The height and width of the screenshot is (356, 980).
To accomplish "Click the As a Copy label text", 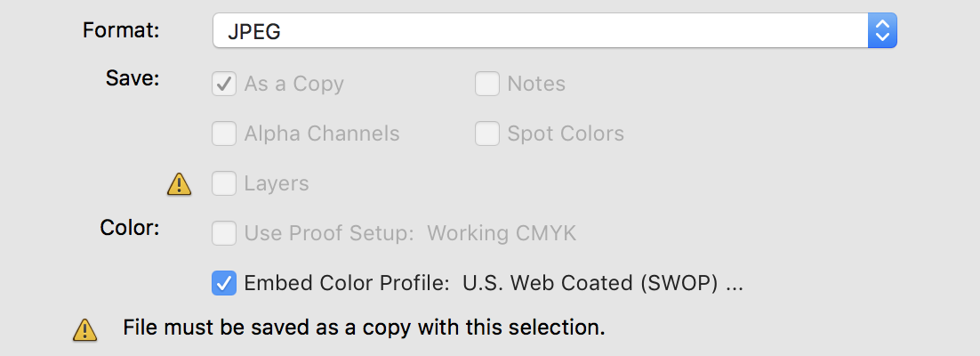I will [x=293, y=84].
